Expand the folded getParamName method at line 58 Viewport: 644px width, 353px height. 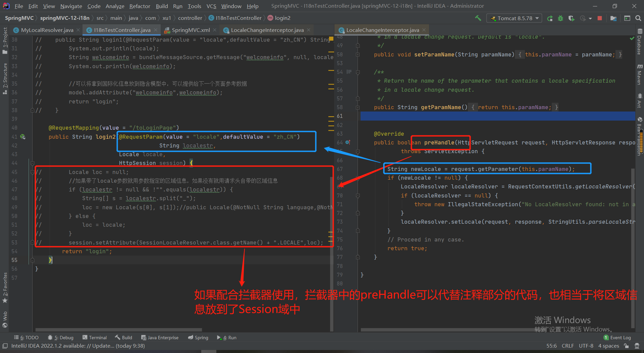[x=358, y=107]
